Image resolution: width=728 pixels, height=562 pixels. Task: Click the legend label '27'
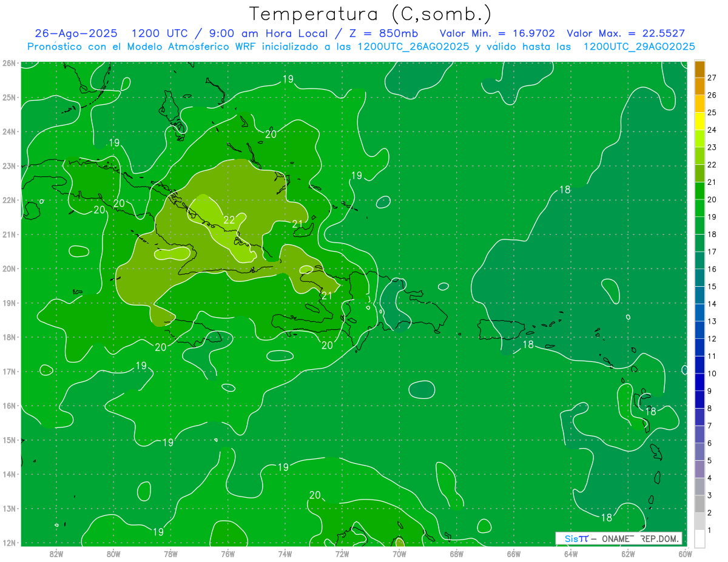712,78
